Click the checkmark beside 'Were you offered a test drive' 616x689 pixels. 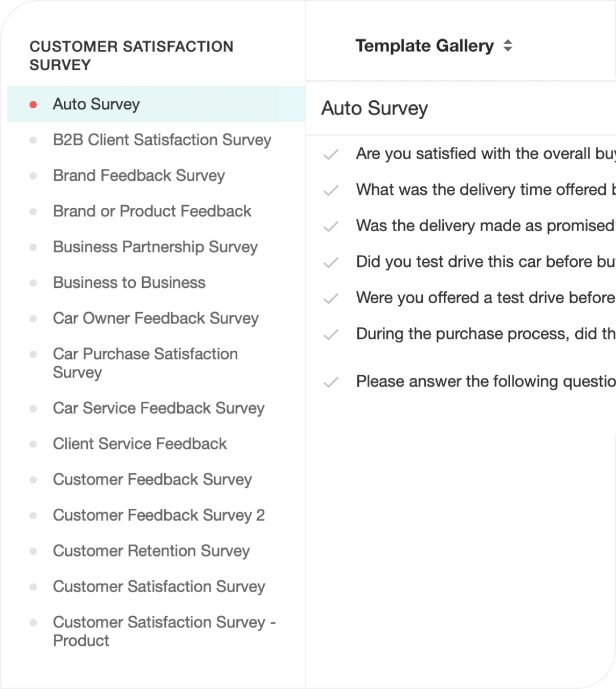[331, 298]
